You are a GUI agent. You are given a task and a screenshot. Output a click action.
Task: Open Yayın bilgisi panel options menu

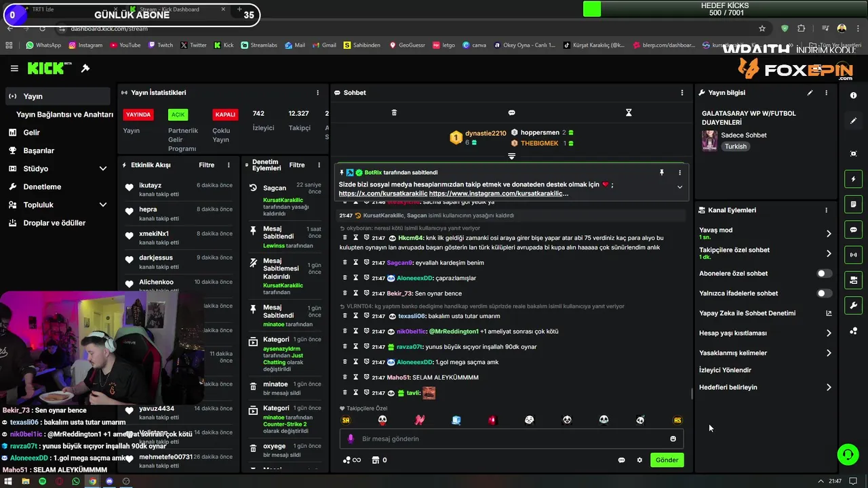pos(826,93)
